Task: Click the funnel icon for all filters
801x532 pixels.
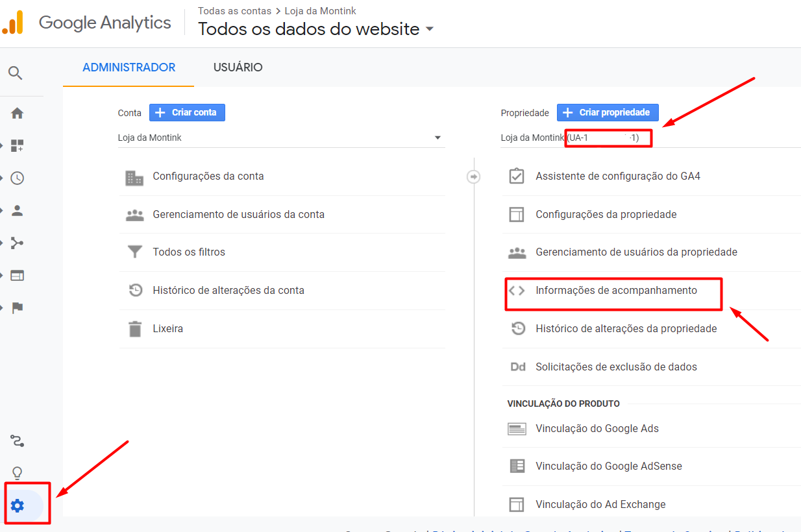Action: point(134,252)
